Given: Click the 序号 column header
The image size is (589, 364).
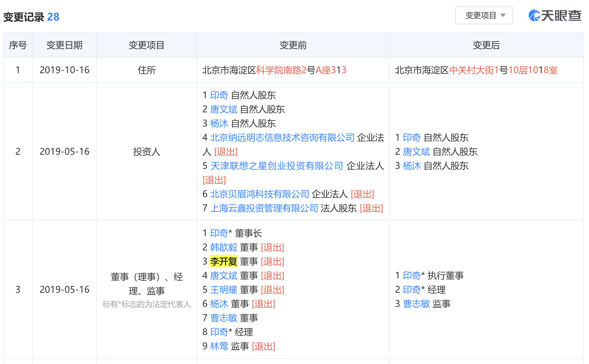Looking at the screenshot, I should 18,45.
